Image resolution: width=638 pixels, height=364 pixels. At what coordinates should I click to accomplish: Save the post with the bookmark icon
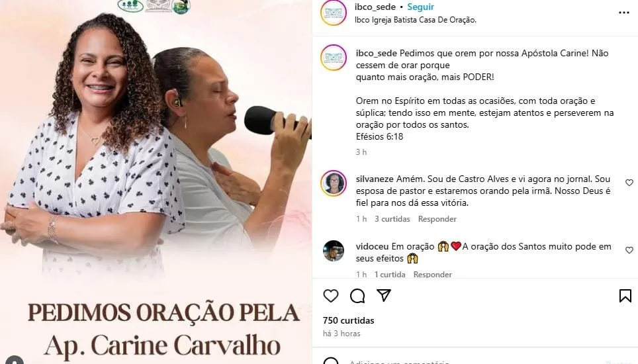coord(625,296)
